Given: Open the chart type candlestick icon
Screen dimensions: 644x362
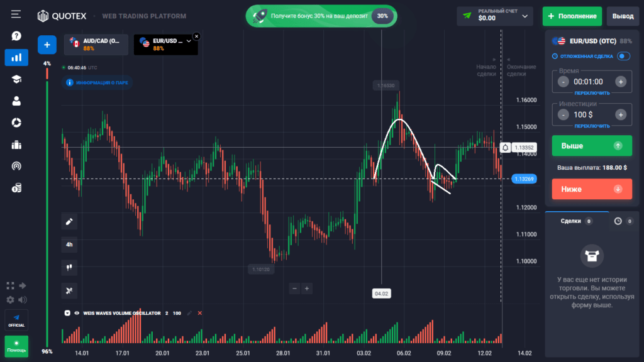Looking at the screenshot, I should tap(69, 267).
